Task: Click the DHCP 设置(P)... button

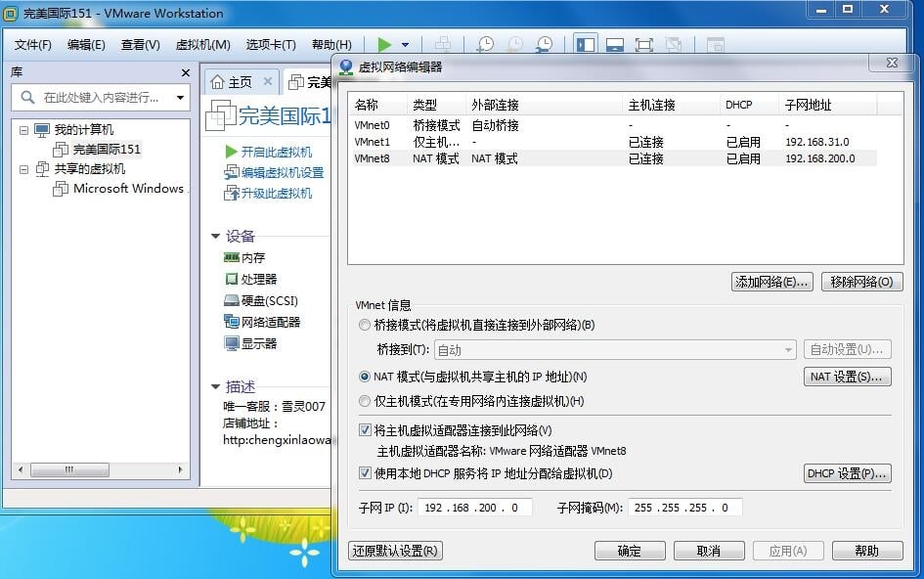Action: click(x=847, y=473)
